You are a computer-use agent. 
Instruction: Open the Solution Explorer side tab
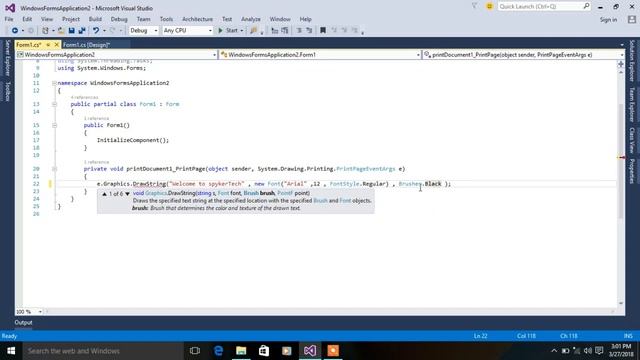(x=632, y=60)
